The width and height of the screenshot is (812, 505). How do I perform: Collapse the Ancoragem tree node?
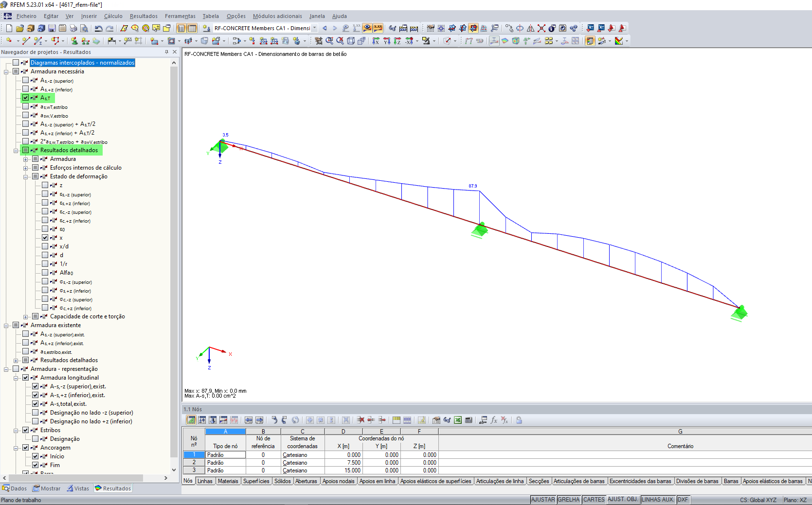[x=16, y=448]
